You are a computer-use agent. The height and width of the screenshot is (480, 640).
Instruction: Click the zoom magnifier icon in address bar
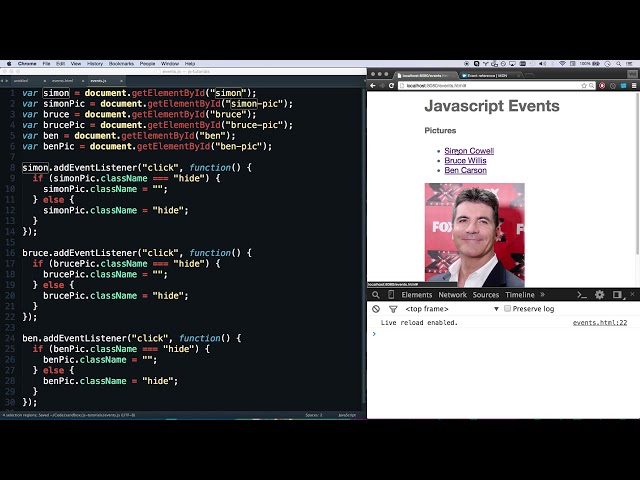(591, 86)
